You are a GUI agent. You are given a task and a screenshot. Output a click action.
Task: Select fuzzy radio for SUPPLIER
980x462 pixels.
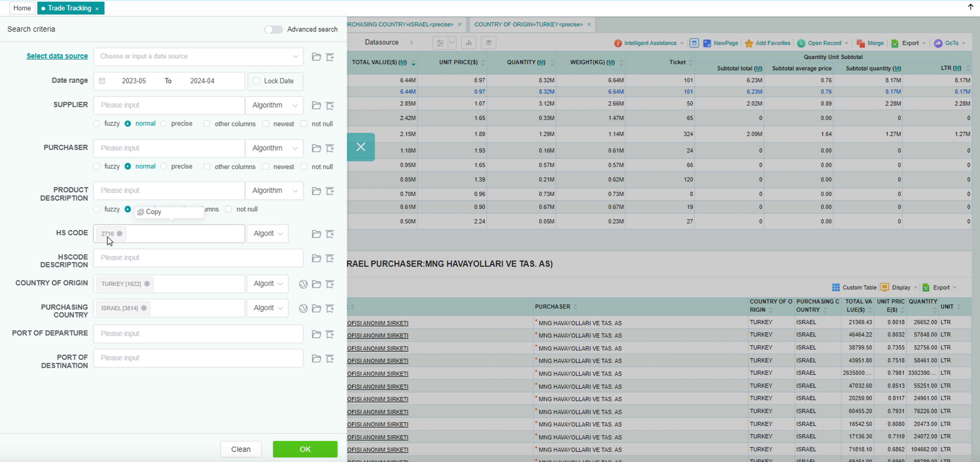click(97, 124)
